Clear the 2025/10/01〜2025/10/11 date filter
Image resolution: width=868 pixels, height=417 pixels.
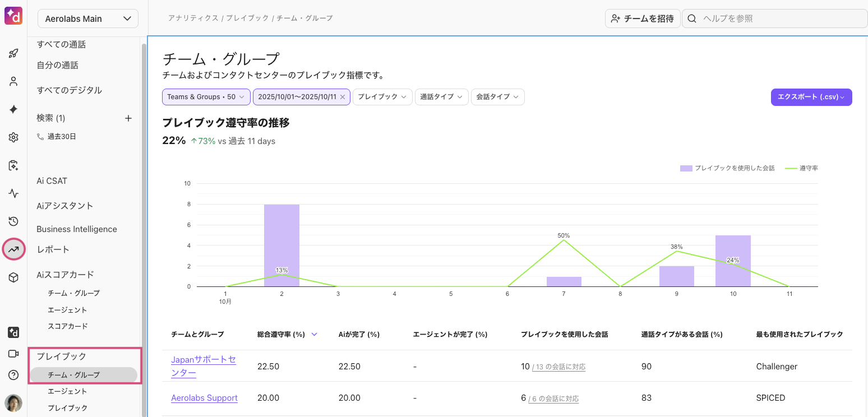click(x=343, y=97)
